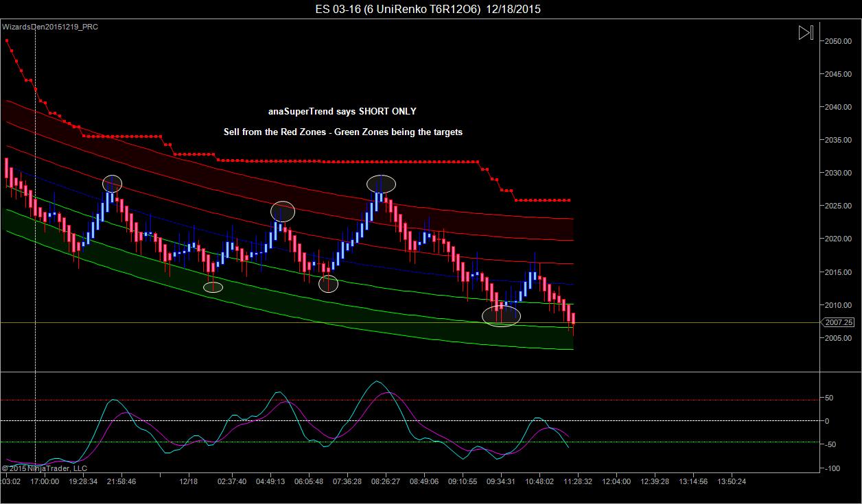862x504 pixels.
Task: Click the 2010.00 price axis label
Action: coord(838,304)
